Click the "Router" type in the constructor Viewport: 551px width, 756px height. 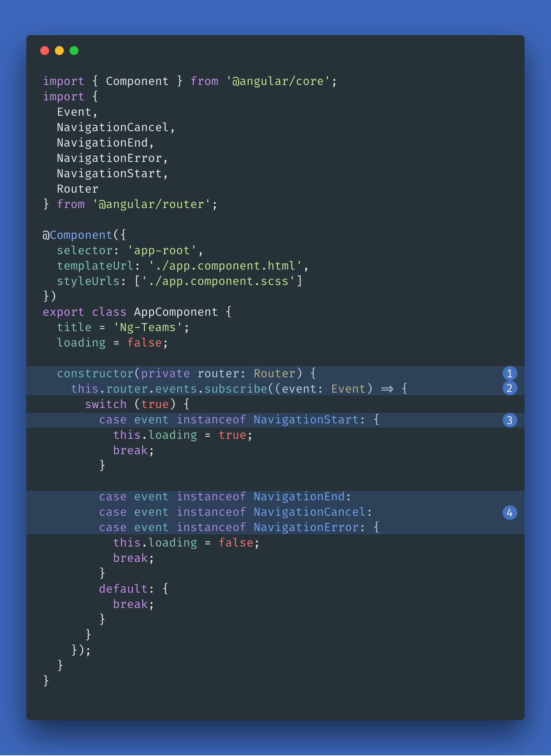[x=274, y=373]
